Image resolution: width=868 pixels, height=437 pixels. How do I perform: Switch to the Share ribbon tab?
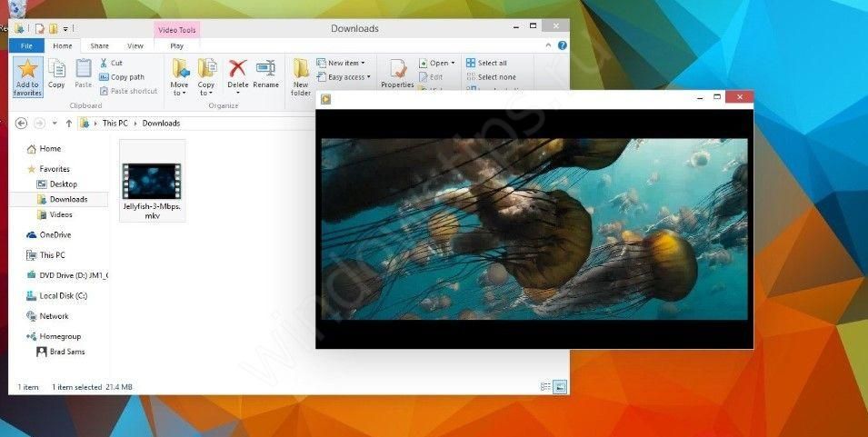pos(99,45)
